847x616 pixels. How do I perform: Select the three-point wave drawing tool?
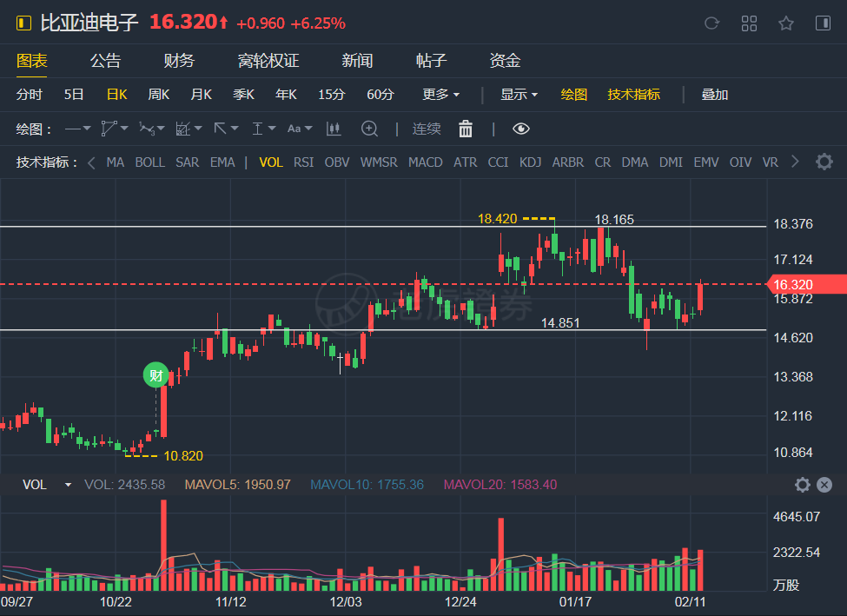click(x=147, y=129)
